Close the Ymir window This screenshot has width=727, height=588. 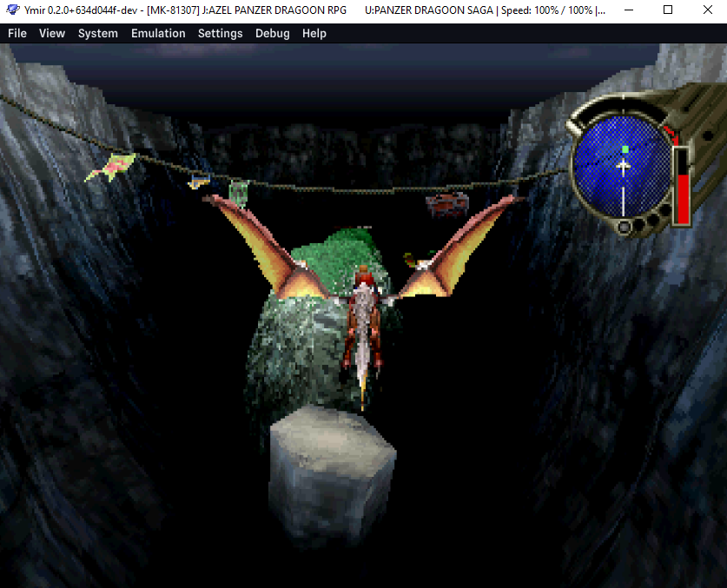point(707,10)
